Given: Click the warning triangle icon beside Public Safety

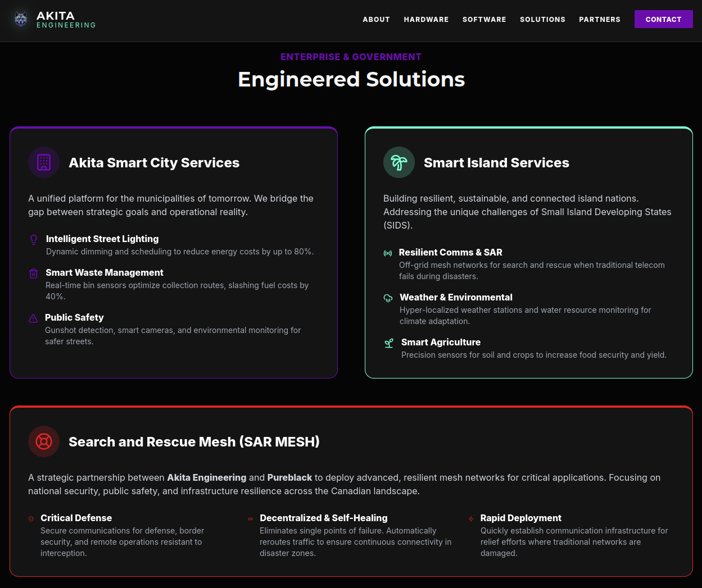Looking at the screenshot, I should [x=33, y=318].
